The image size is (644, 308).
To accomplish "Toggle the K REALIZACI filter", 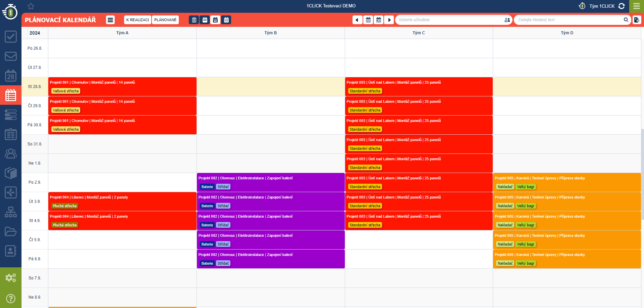I will (x=138, y=20).
